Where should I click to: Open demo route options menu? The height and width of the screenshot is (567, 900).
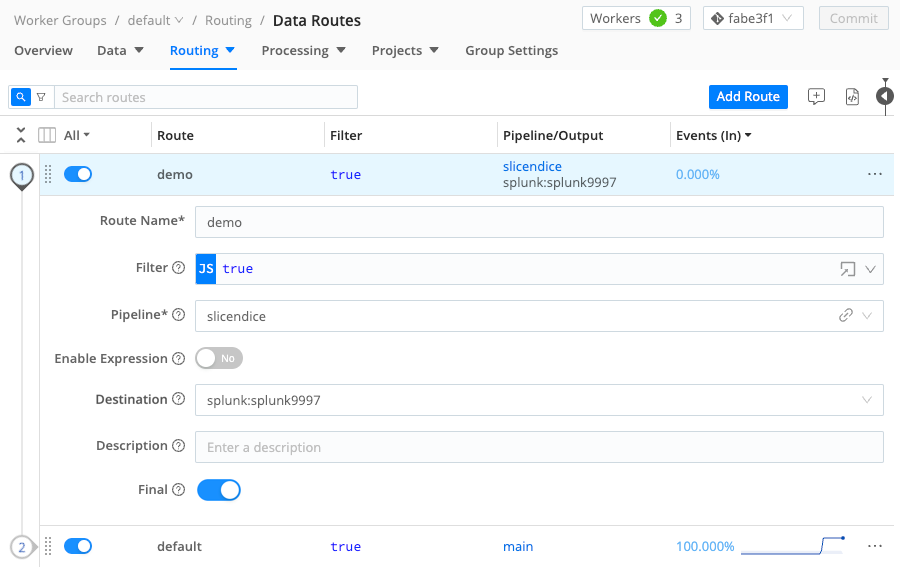click(x=875, y=174)
